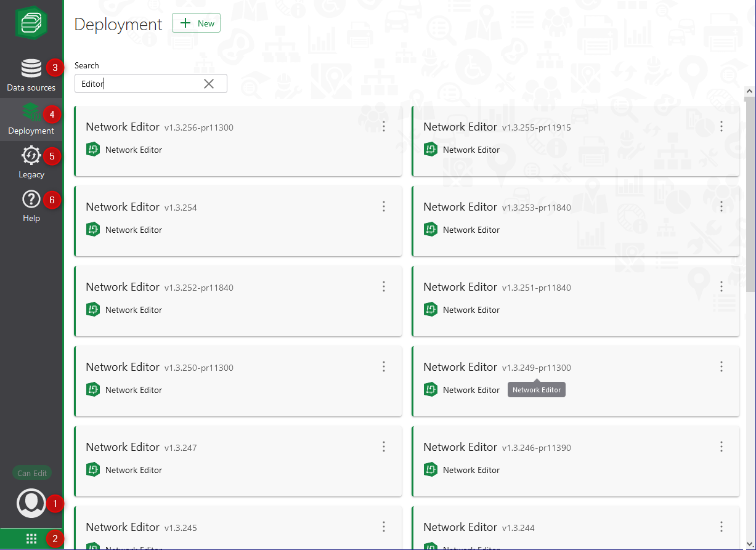Click the New deployment button
The image size is (756, 550).
(196, 23)
